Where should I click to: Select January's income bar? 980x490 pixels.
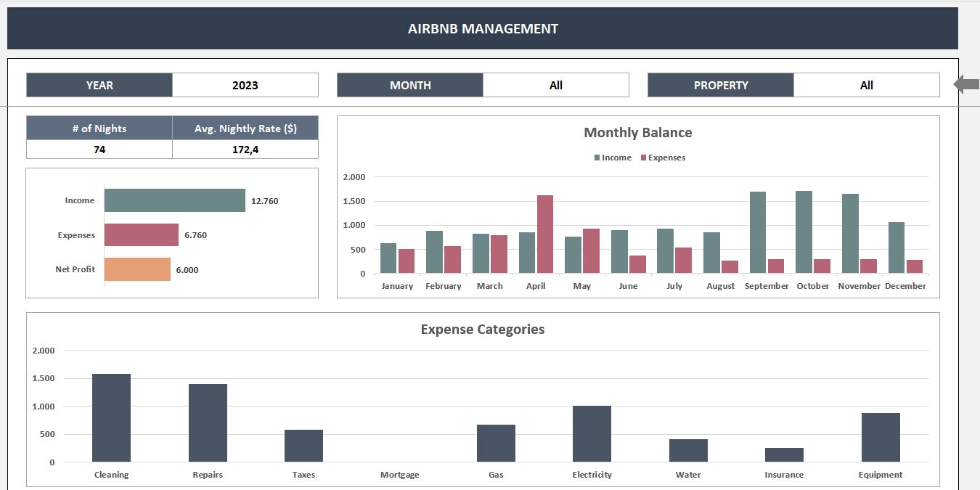click(x=388, y=258)
